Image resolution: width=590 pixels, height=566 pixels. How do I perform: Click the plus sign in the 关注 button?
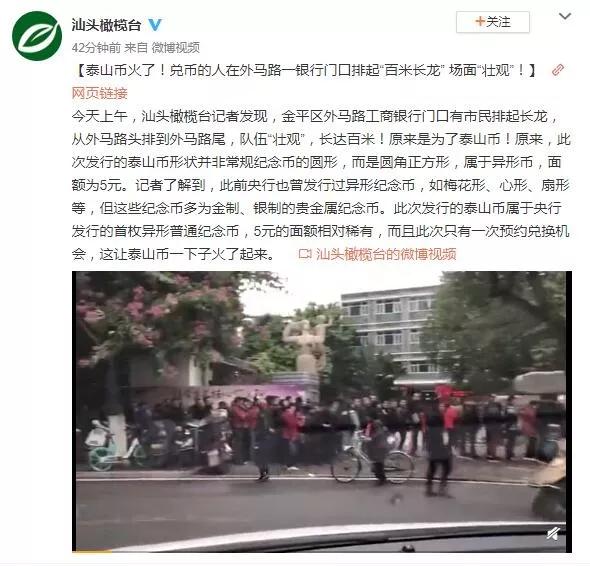(x=480, y=21)
